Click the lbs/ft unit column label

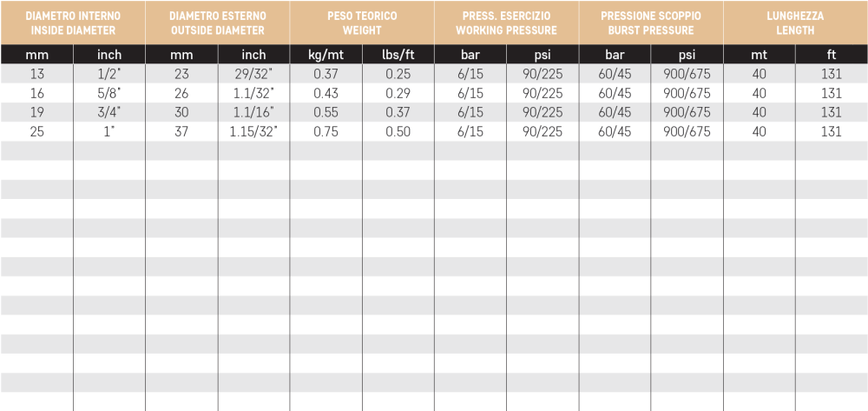(398, 54)
